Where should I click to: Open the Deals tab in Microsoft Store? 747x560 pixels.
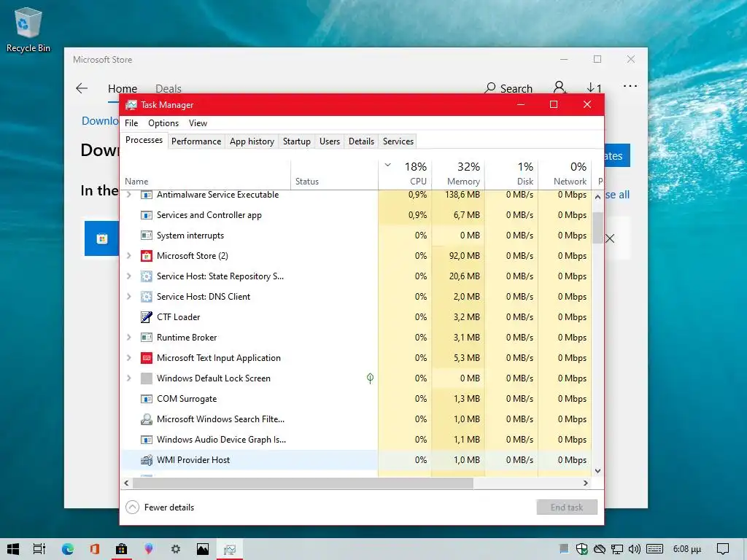tap(169, 89)
